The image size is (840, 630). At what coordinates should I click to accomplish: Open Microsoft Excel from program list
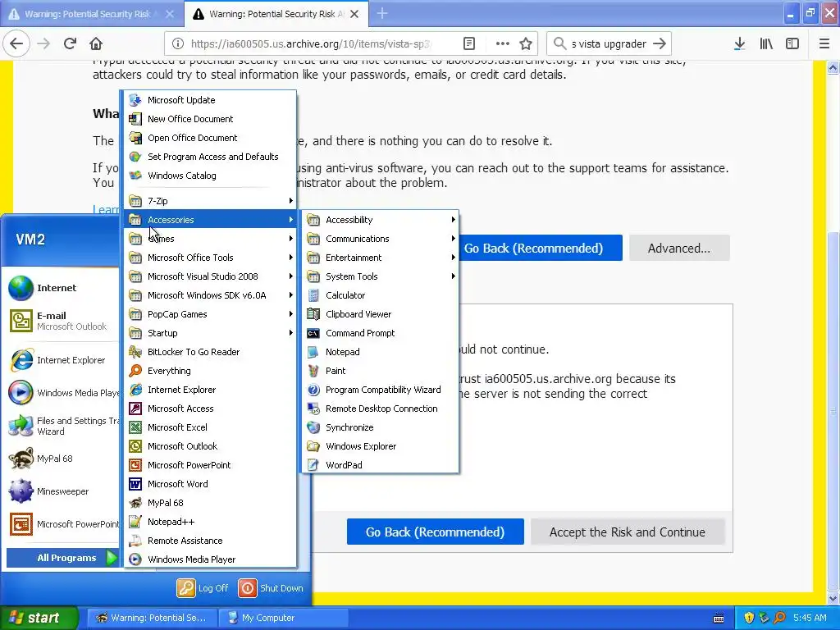point(211,427)
